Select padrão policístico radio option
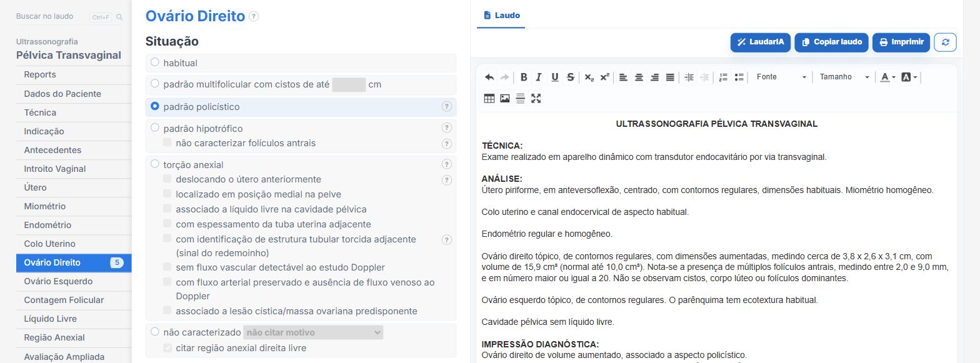Image resolution: width=980 pixels, height=363 pixels. click(x=155, y=106)
